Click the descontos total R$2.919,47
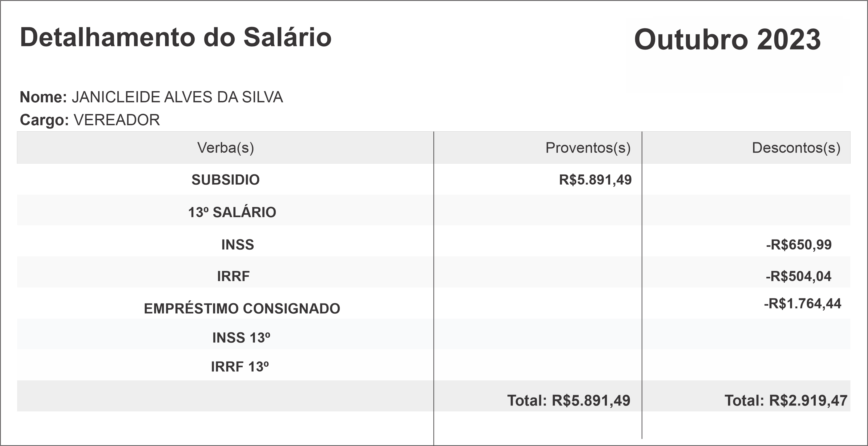Image resolution: width=868 pixels, height=446 pixels. coord(786,400)
